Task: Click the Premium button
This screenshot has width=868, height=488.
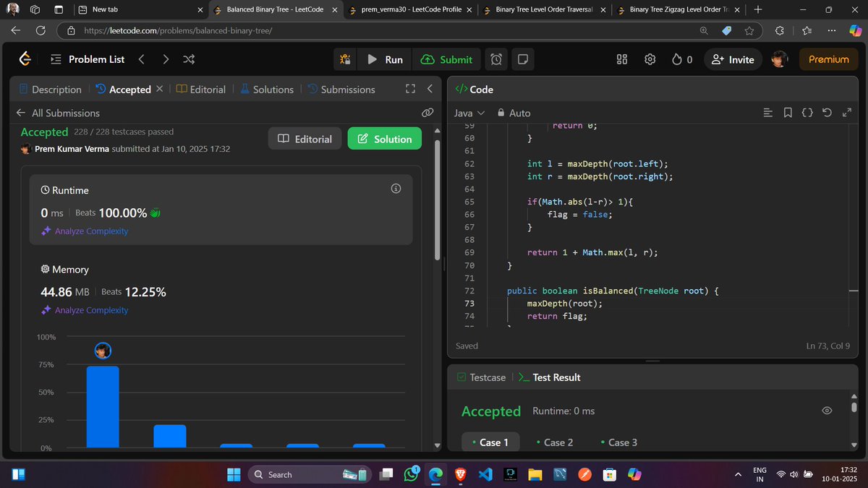Action: pos(828,59)
